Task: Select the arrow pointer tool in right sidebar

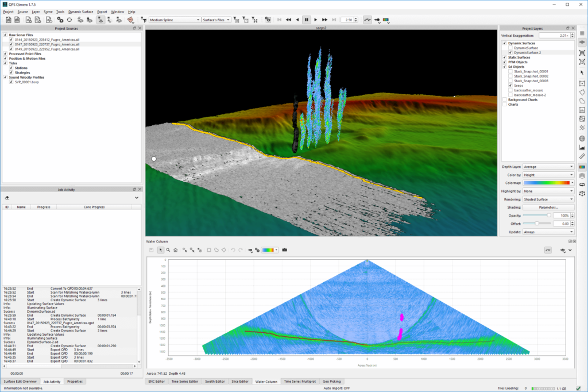Action: [582, 73]
